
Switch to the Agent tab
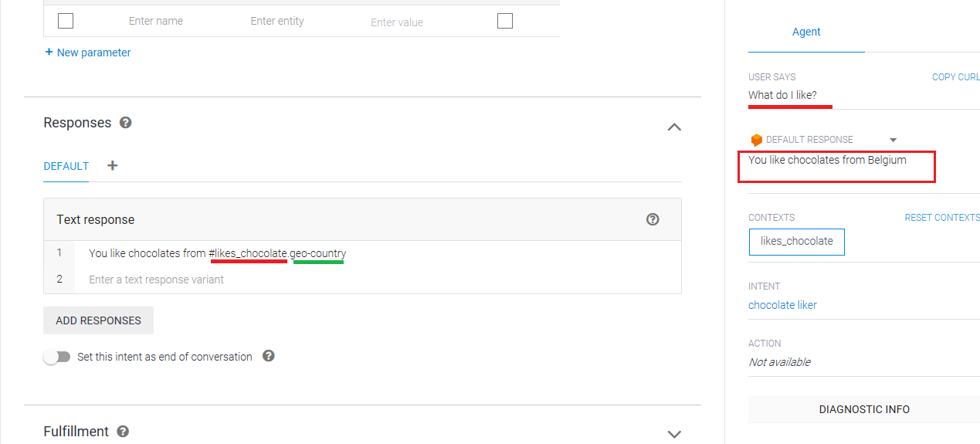click(806, 32)
